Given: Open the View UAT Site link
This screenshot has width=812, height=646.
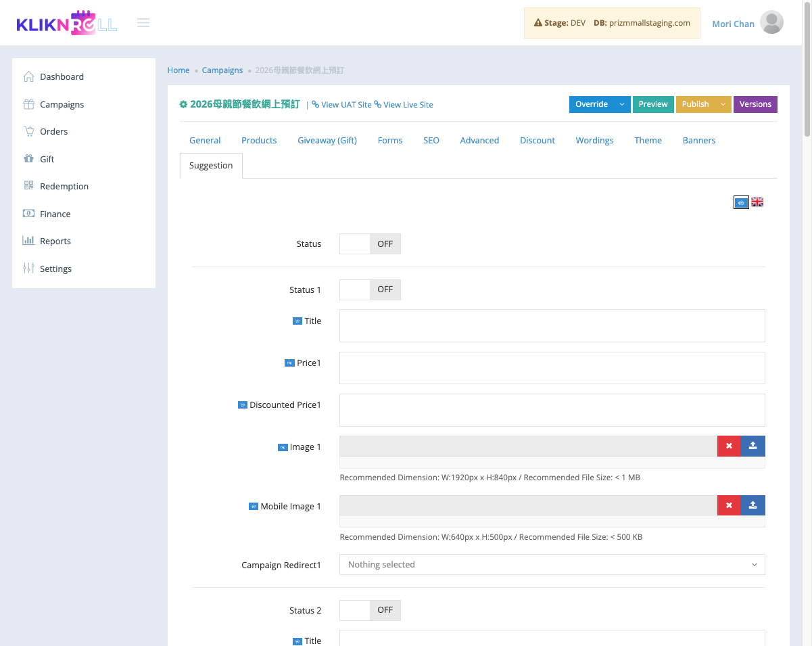Looking at the screenshot, I should (x=346, y=105).
